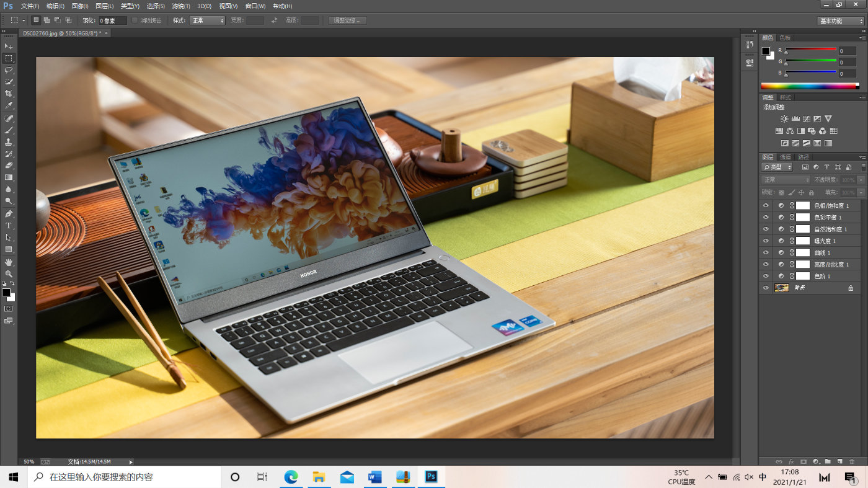Open the Curves adjustment in the Adjustments panel
The height and width of the screenshot is (488, 868).
point(807,118)
